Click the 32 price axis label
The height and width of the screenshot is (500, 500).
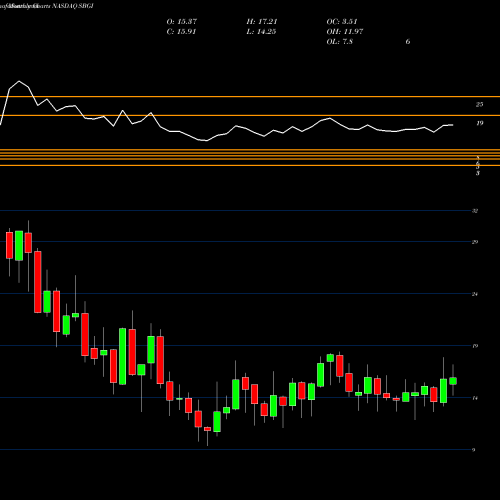(475, 211)
